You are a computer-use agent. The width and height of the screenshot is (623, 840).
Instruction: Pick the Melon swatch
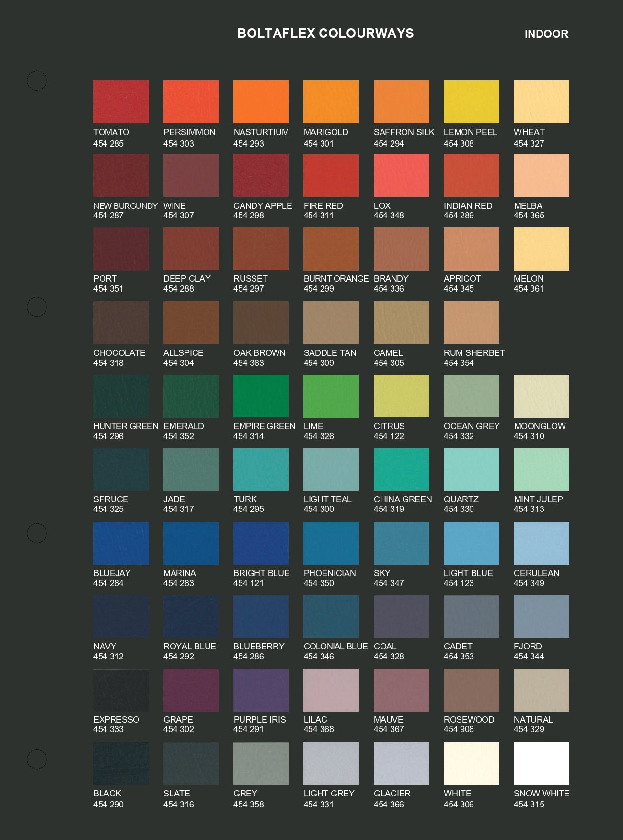click(x=542, y=249)
